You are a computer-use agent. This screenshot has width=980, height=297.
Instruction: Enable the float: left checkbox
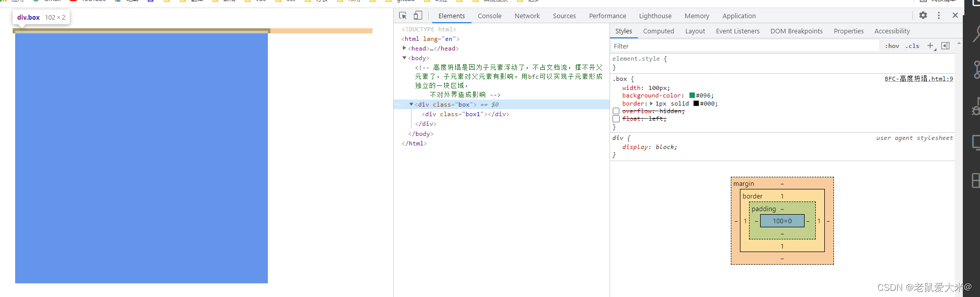click(616, 119)
